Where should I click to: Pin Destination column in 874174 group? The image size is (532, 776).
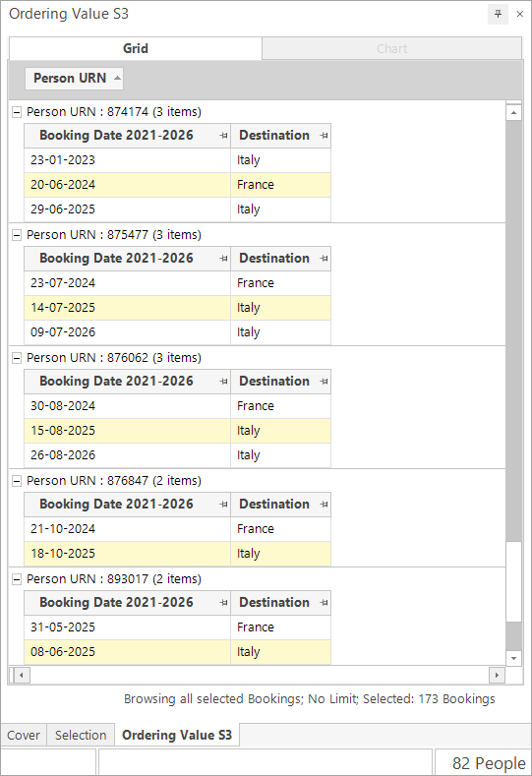[325, 136]
